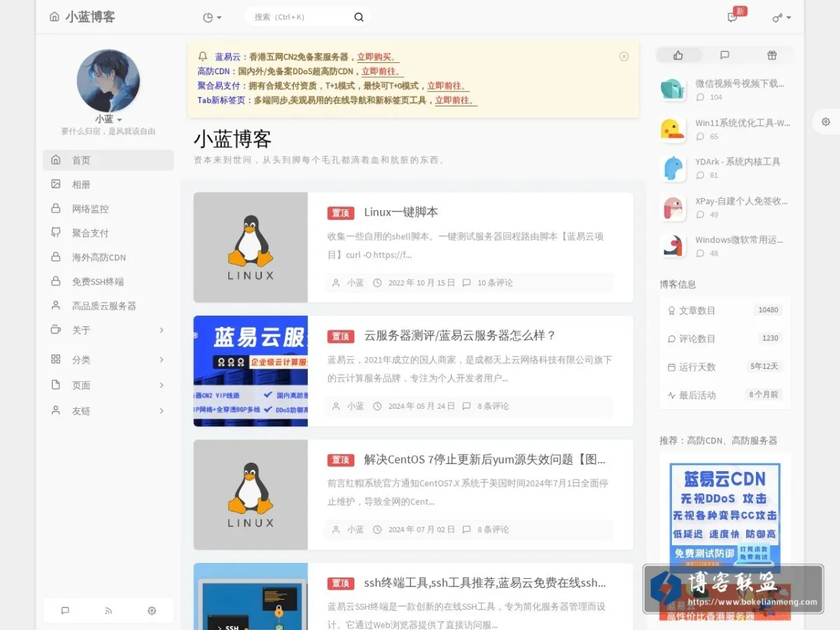
Task: Click the 相册 image icon
Action: point(56,183)
